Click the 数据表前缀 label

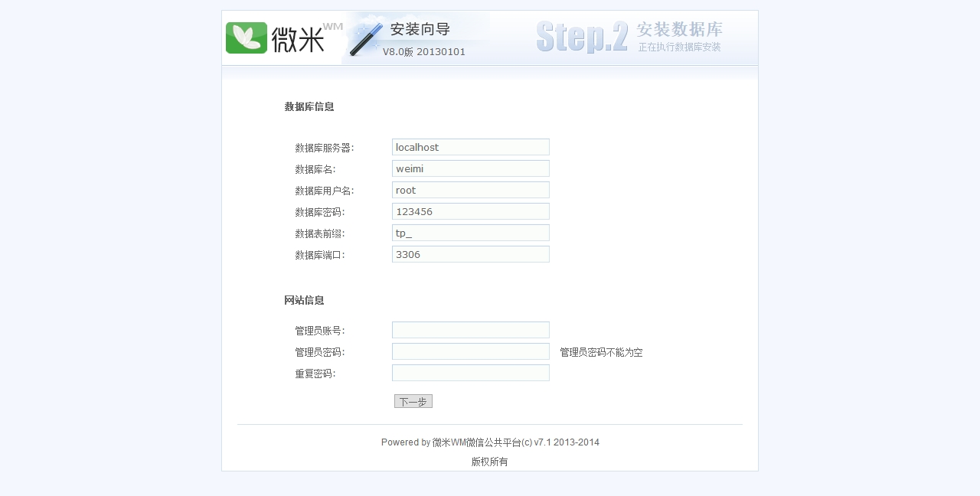coord(320,233)
